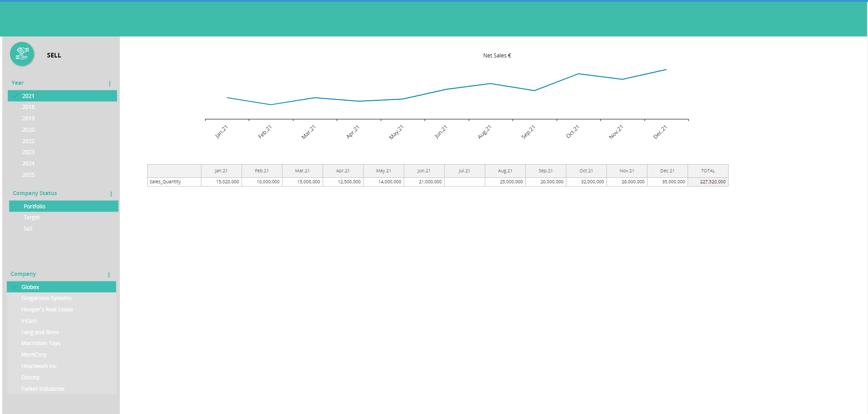Click the empty Jul.21 table cell

(464, 182)
